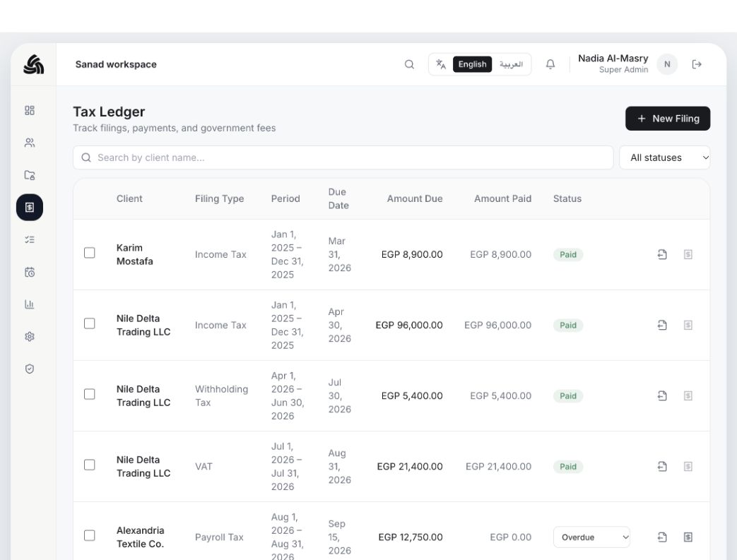Open the Overdue status dropdown
Viewport: 737px width, 560px height.
coord(591,537)
